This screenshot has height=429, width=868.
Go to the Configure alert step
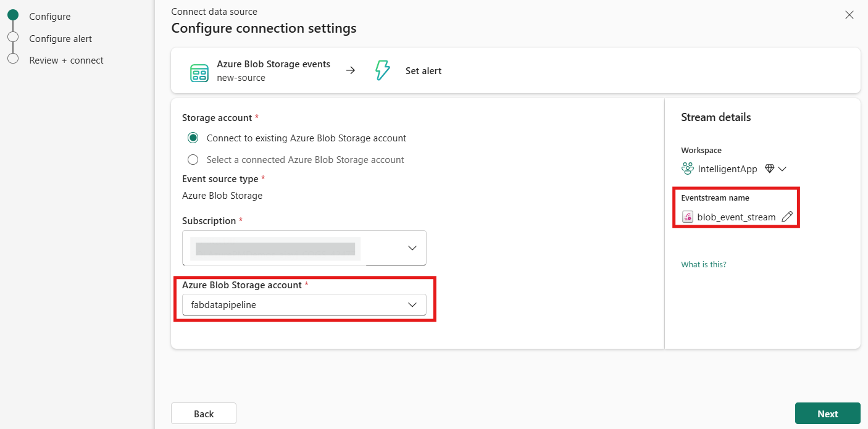tap(61, 38)
